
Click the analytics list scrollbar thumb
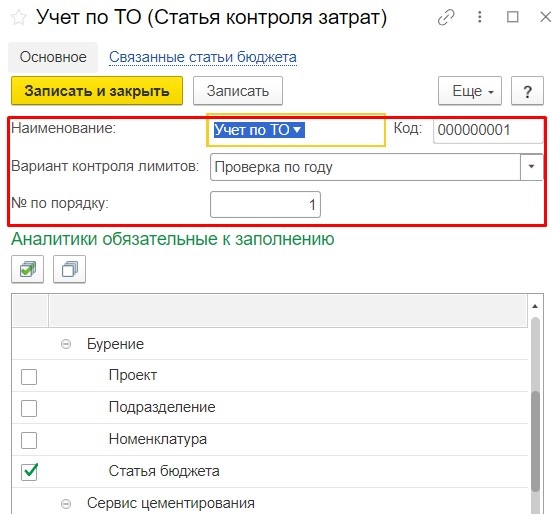tap(535, 441)
